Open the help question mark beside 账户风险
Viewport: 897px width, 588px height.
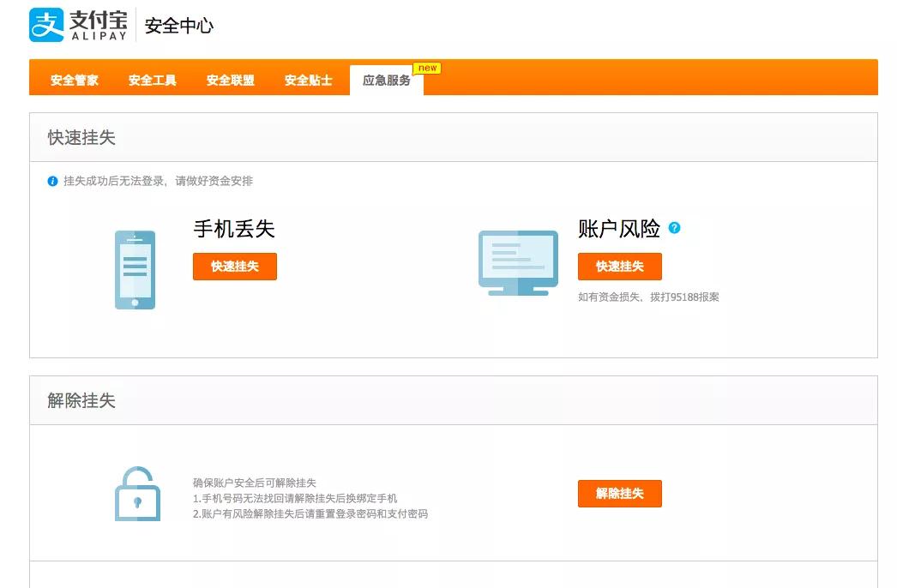coord(677,227)
